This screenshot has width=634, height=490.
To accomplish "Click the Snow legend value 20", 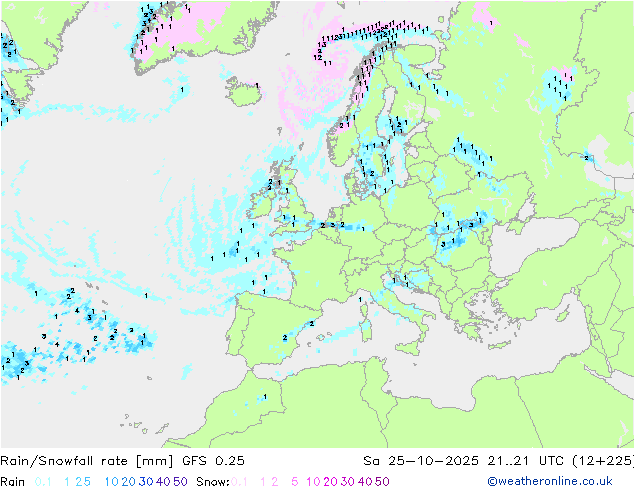I will 330,482.
